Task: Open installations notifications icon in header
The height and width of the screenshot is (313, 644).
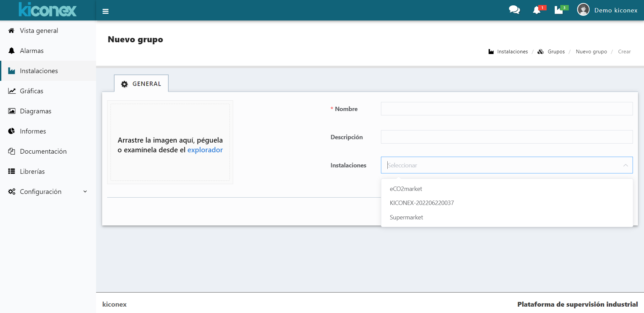Action: click(559, 10)
